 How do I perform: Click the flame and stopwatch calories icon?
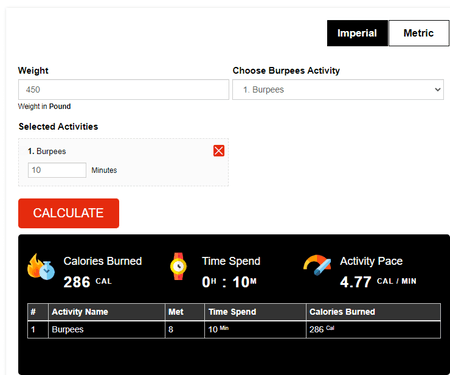[41, 267]
